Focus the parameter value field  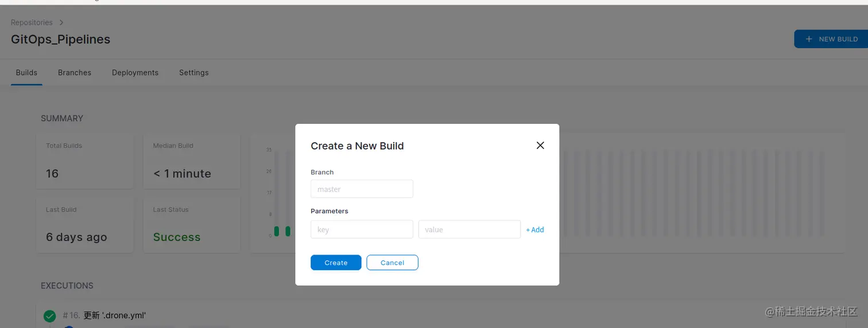click(470, 229)
